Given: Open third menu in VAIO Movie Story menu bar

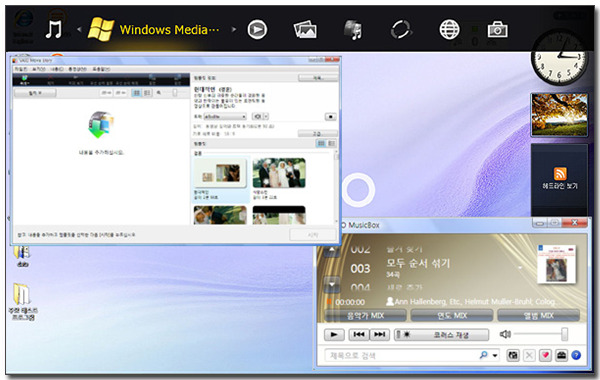Looking at the screenshot, I should tap(57, 69).
